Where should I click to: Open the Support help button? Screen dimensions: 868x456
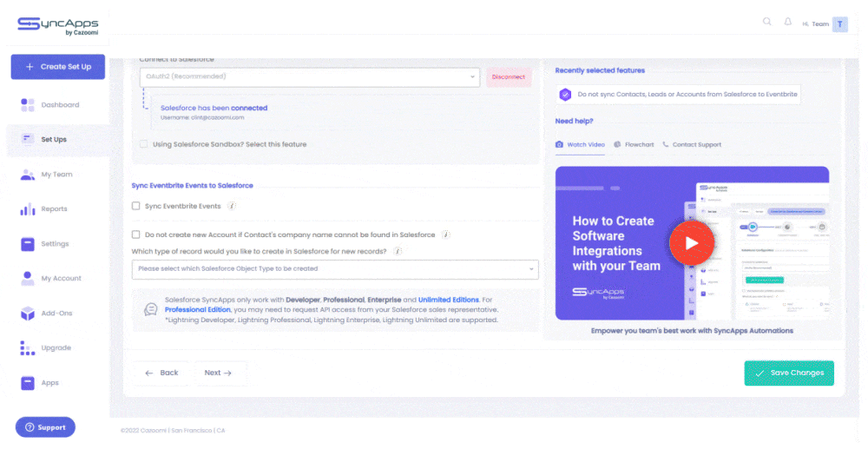tap(45, 427)
